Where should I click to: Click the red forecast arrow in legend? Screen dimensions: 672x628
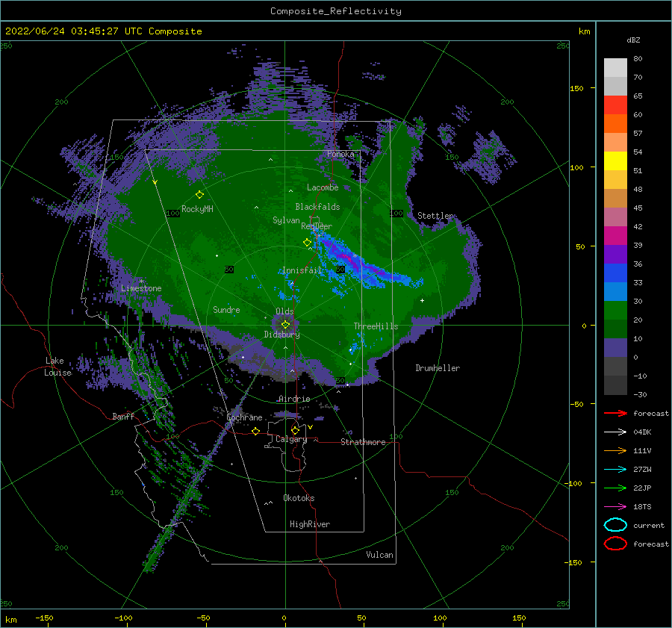point(615,413)
